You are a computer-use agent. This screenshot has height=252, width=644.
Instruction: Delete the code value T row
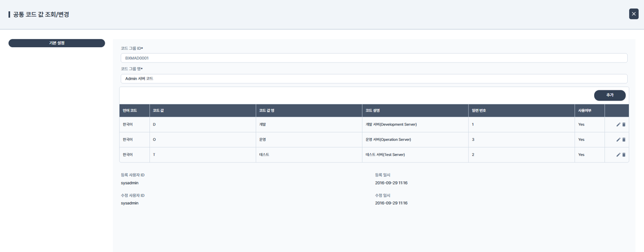(624, 155)
